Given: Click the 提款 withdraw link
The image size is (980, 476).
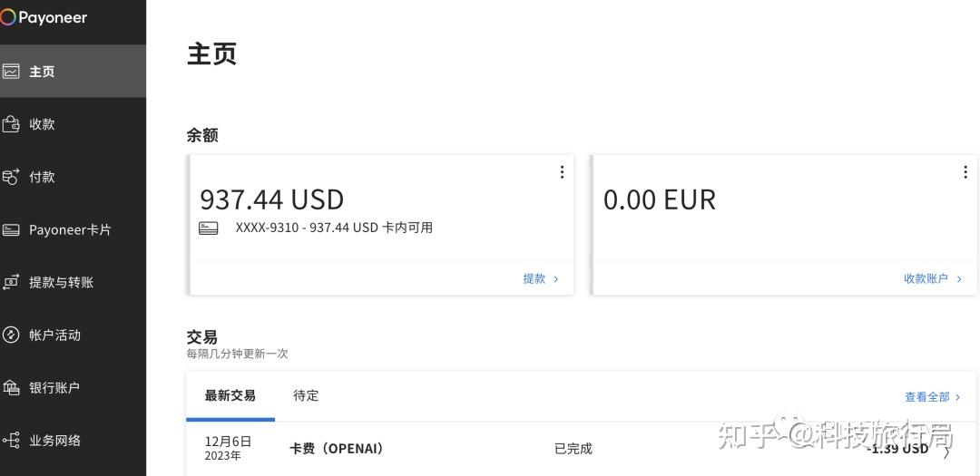Looking at the screenshot, I should [x=540, y=278].
